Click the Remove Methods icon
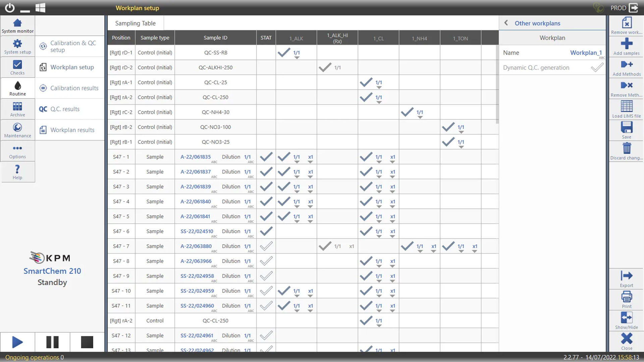 (x=626, y=85)
